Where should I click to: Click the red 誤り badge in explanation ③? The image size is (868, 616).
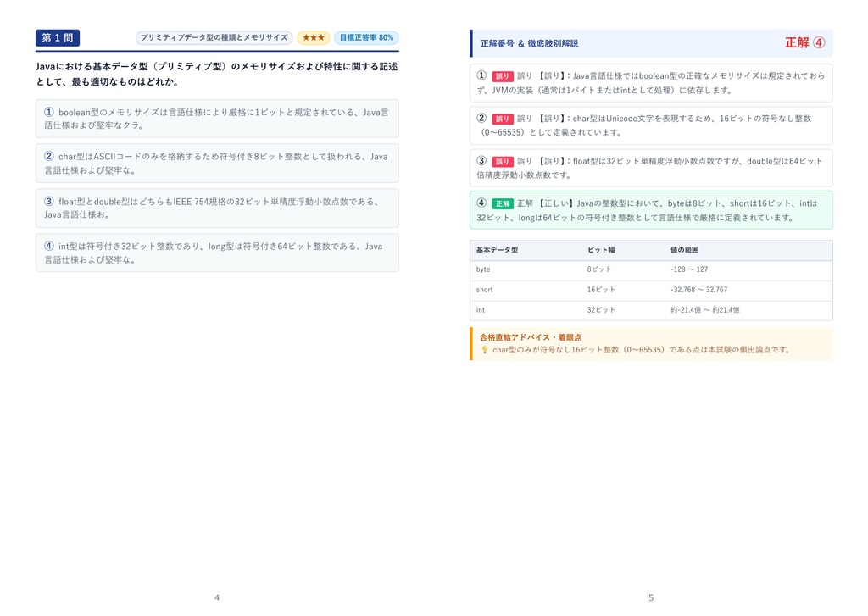(502, 162)
